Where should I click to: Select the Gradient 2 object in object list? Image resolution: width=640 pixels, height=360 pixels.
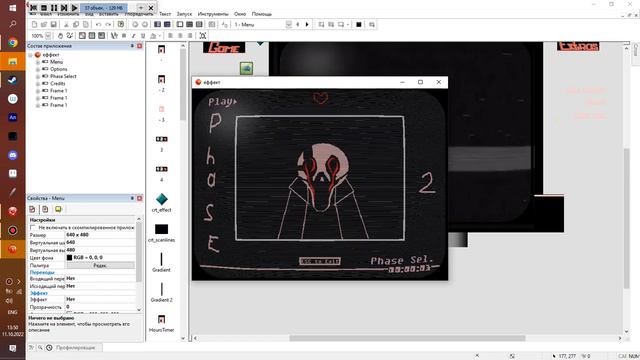coord(162,292)
